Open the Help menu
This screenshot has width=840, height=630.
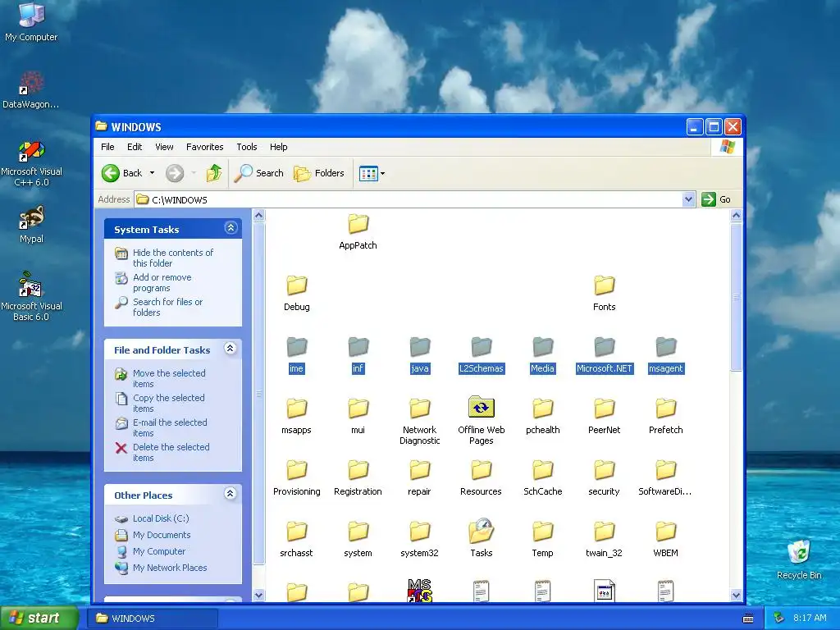pos(278,147)
